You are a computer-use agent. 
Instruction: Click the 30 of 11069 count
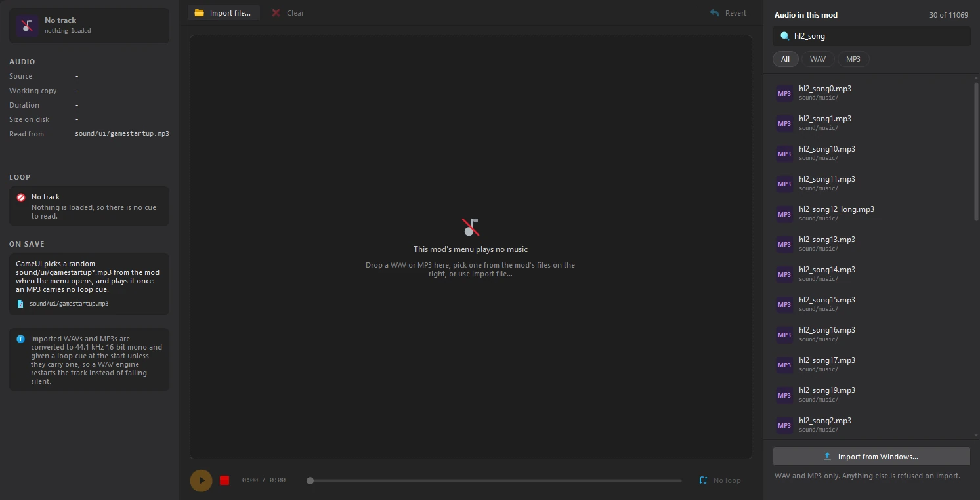click(948, 15)
